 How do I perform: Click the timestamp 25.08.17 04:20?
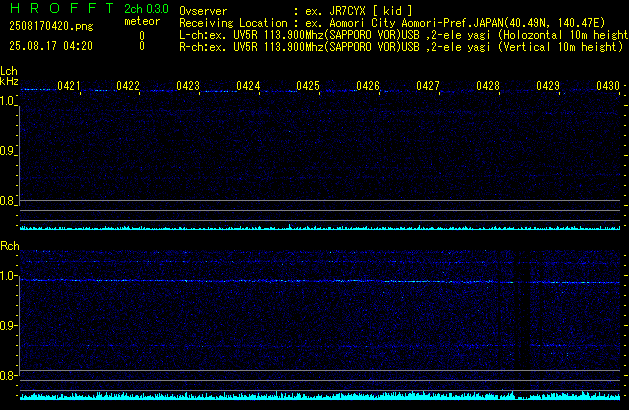(x=51, y=46)
